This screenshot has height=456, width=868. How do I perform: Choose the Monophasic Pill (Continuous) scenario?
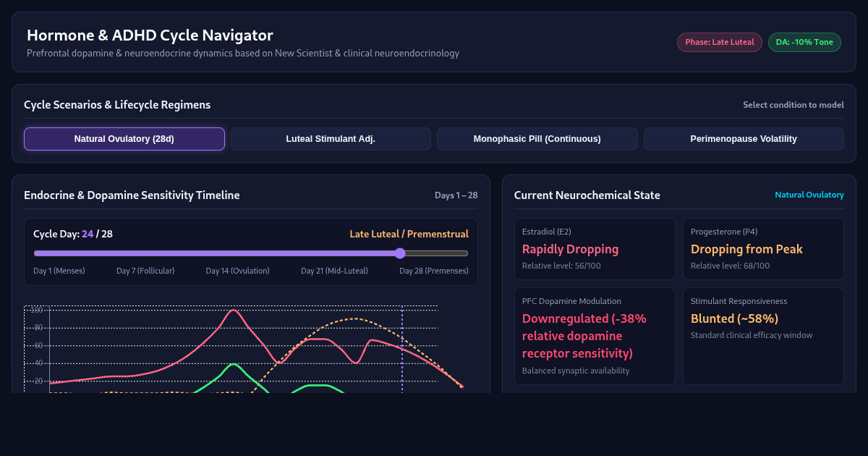[x=537, y=139]
